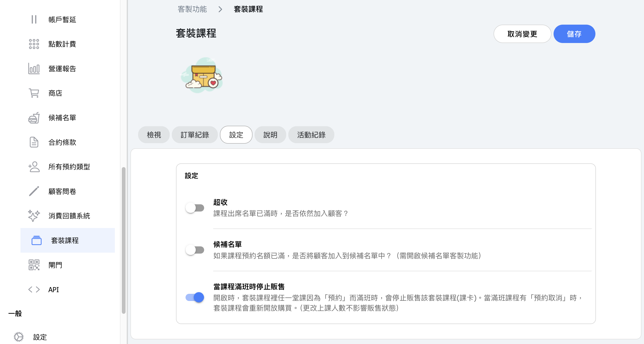
Task: Click the API code brackets icon
Action: click(x=34, y=290)
